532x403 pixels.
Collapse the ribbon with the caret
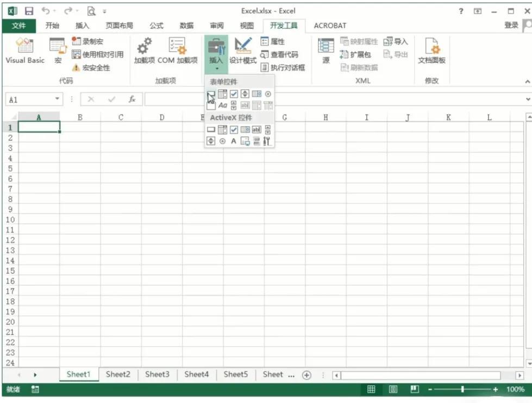coord(527,81)
